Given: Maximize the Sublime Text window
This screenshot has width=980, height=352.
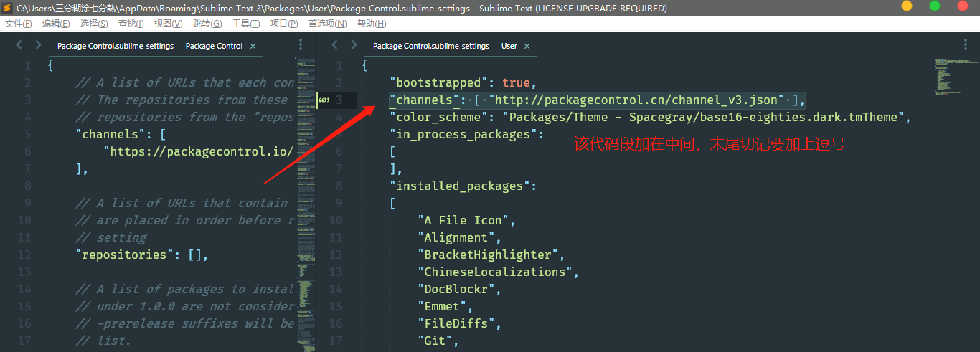Looking at the screenshot, I should (935, 6).
